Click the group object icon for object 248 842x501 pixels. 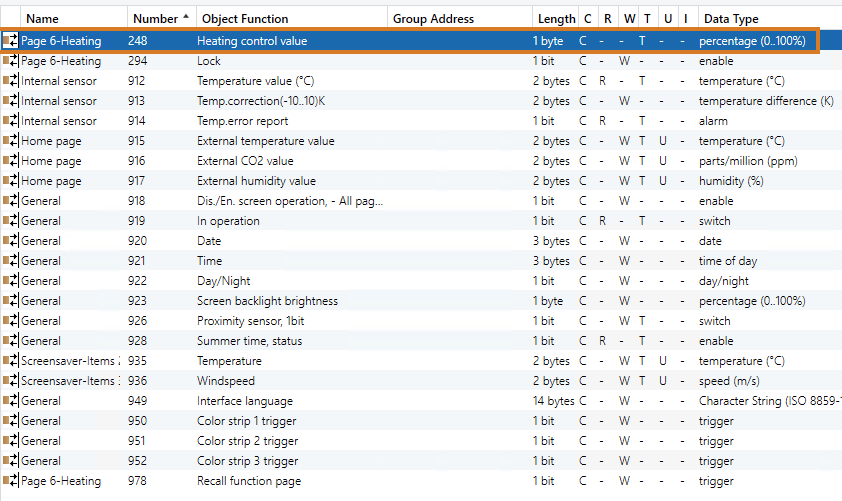11,41
